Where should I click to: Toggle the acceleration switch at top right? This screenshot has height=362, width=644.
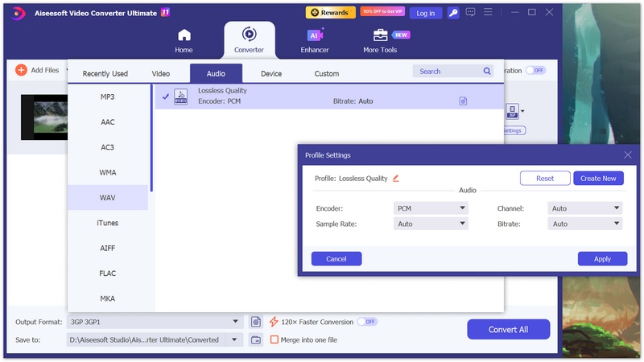535,71
